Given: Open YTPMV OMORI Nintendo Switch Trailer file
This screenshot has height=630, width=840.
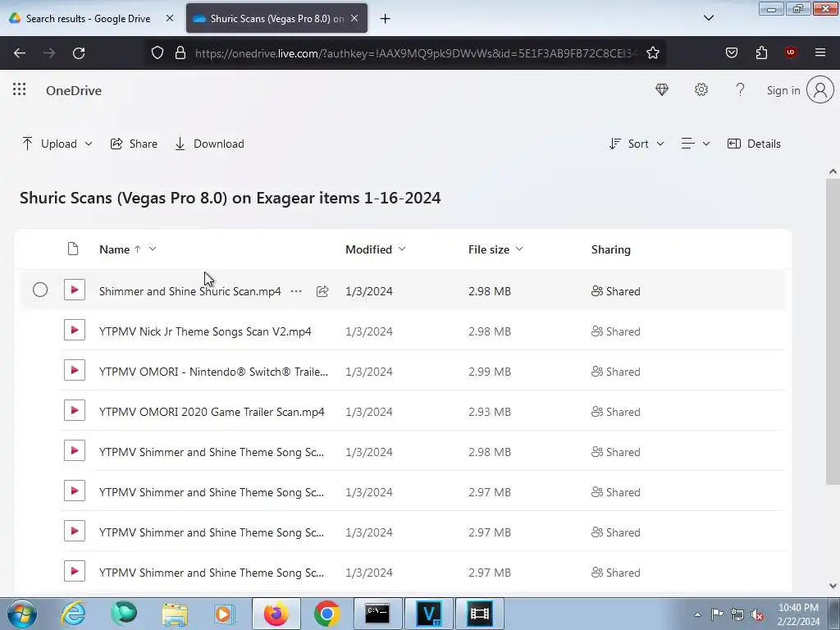Looking at the screenshot, I should click(214, 372).
